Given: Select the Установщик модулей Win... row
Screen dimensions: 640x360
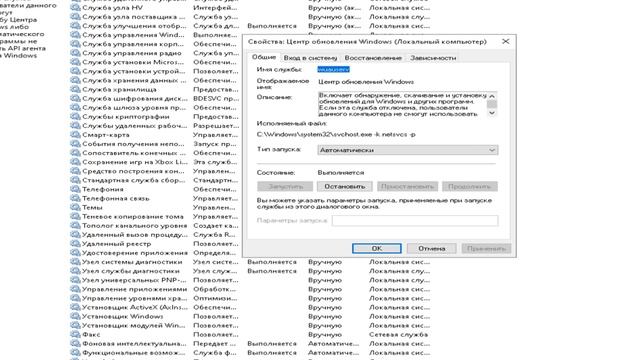Looking at the screenshot, I should point(250,325).
